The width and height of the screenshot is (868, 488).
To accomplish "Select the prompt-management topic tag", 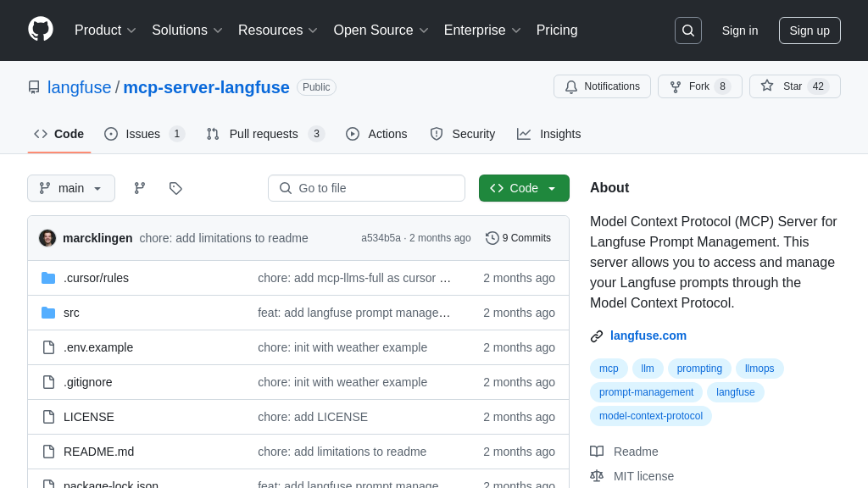I will pyautogui.click(x=646, y=392).
